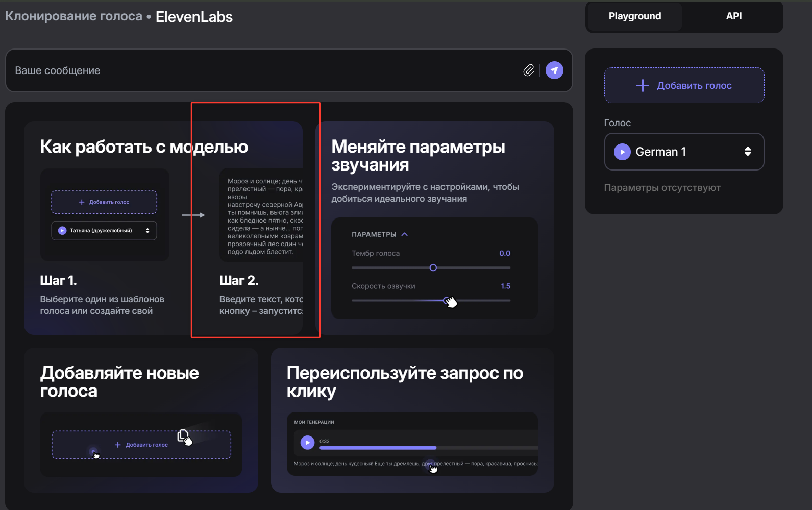Click the "Экспериментируйте с настройками" description

click(x=425, y=193)
